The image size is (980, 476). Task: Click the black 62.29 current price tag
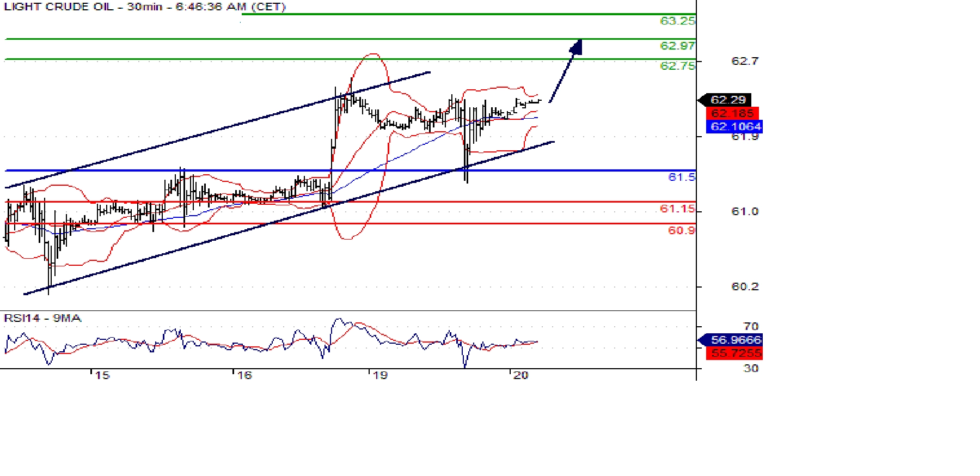click(x=727, y=100)
